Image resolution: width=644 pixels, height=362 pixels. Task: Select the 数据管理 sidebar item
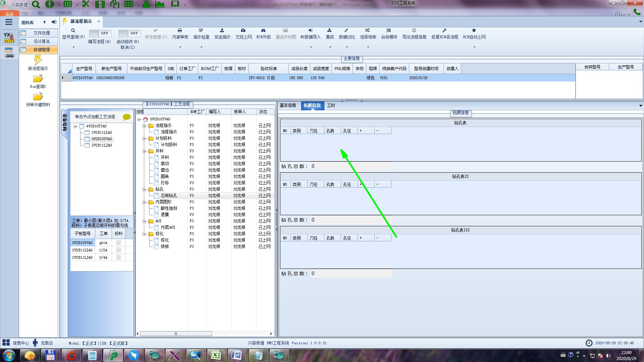(x=39, y=50)
